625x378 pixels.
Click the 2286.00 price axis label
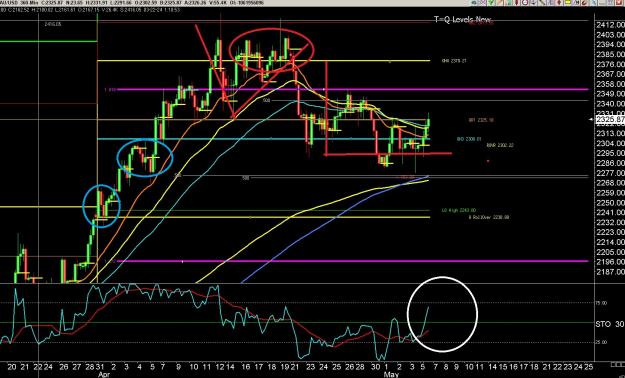(x=610, y=163)
